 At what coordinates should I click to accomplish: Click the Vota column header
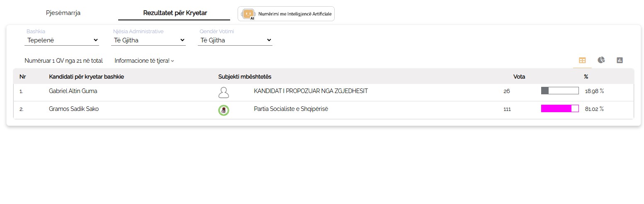(519, 76)
